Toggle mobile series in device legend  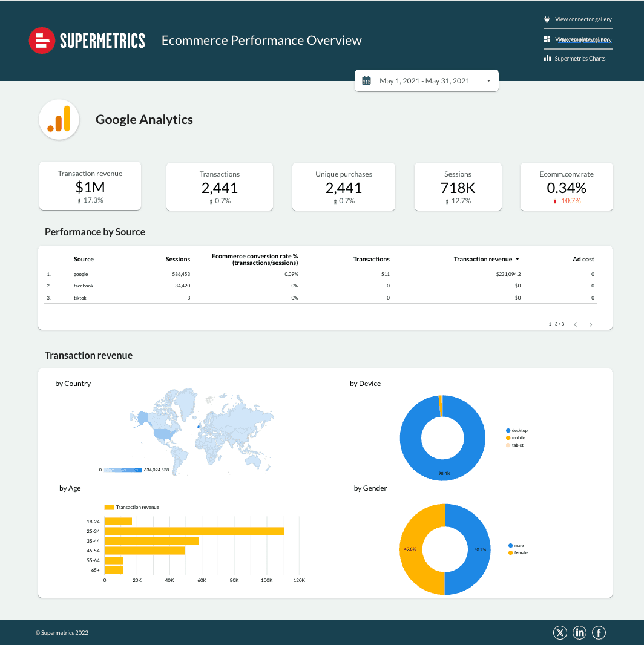tap(518, 438)
